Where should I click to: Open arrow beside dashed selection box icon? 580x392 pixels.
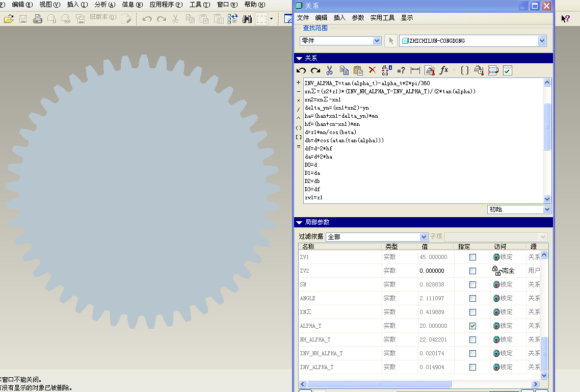272,18
